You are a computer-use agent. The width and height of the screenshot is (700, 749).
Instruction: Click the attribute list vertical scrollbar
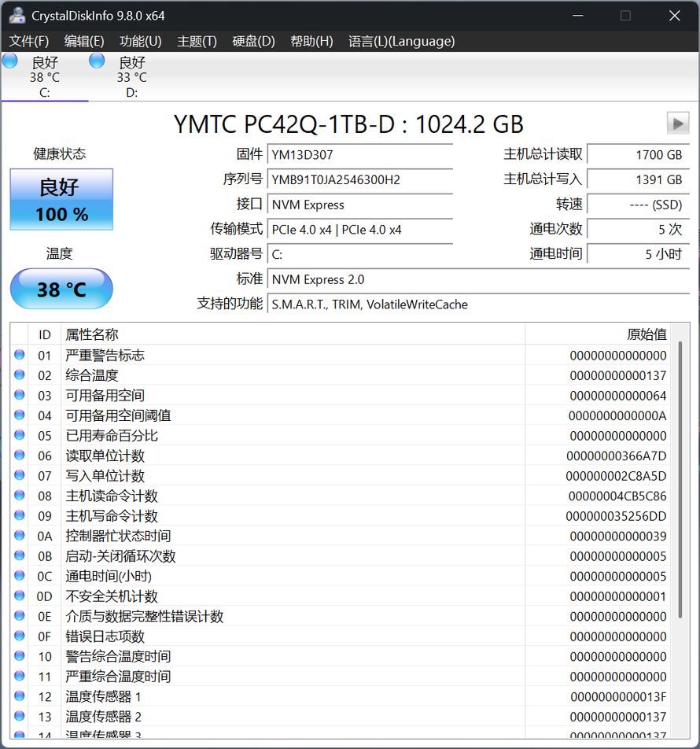point(680,480)
